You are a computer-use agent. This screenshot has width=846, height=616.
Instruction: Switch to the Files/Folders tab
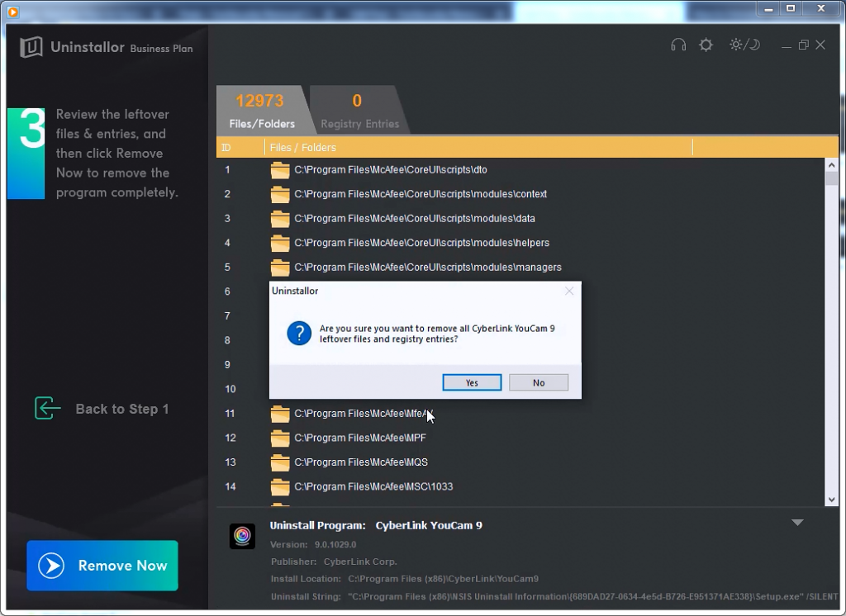262,110
